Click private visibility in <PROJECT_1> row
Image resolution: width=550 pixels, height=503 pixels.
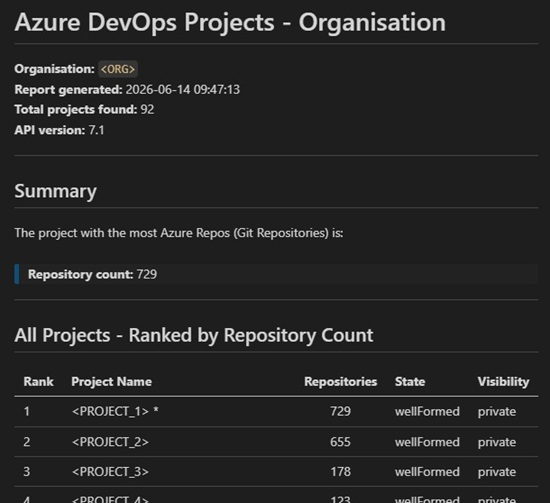[497, 412]
